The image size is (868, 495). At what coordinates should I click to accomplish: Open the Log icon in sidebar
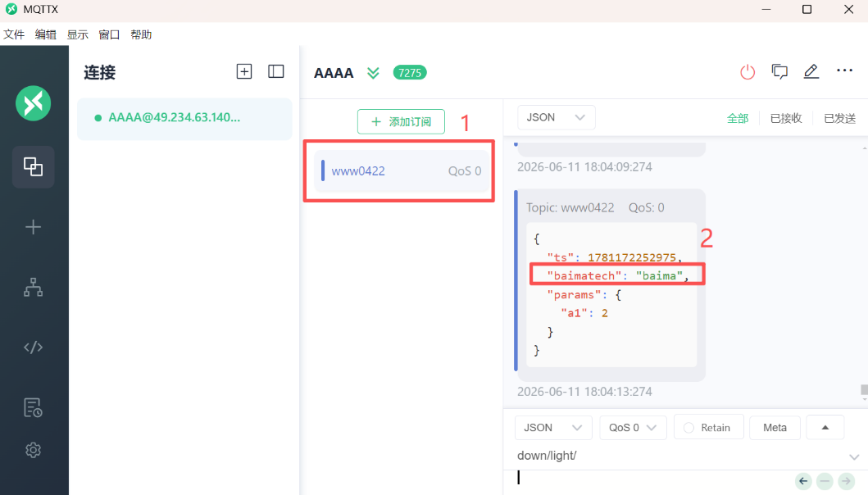pyautogui.click(x=34, y=407)
